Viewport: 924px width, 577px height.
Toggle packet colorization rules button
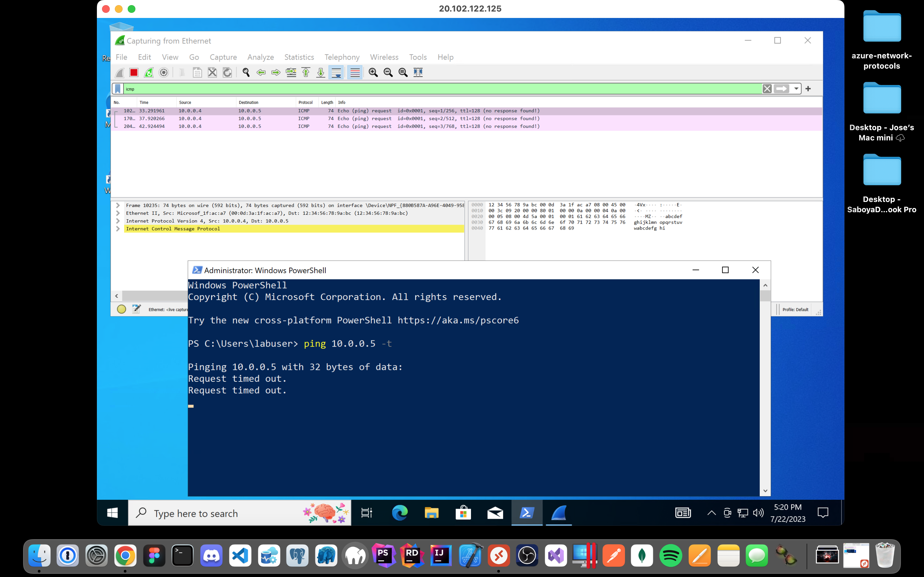point(355,72)
